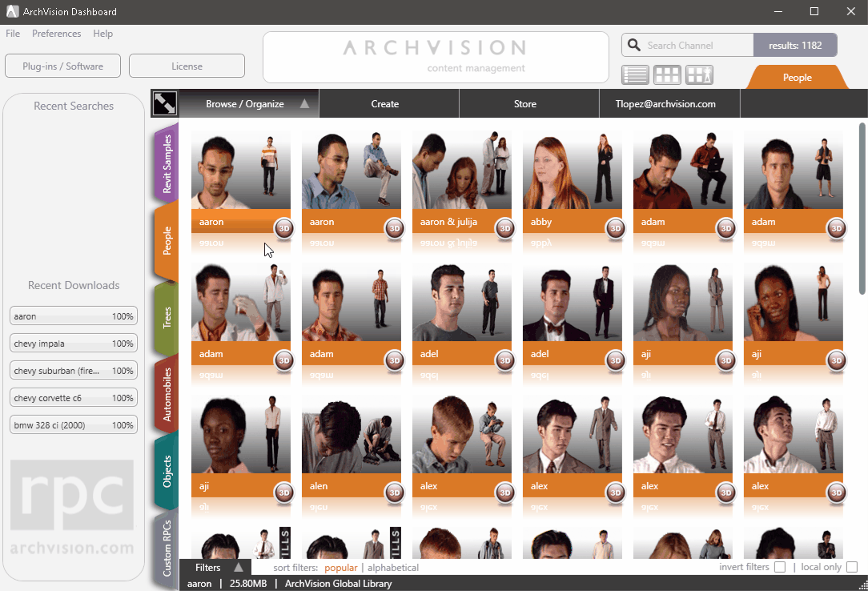The width and height of the screenshot is (868, 591).
Task: Click the License button
Action: click(x=187, y=65)
